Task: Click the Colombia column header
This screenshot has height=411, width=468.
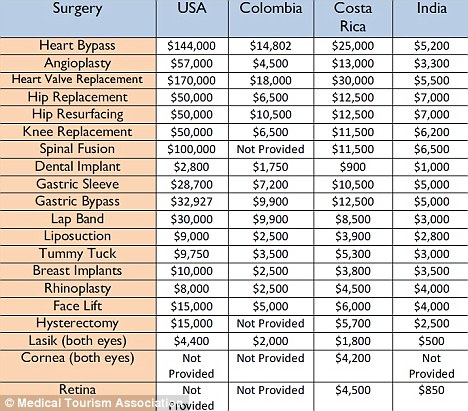Action: tap(271, 8)
